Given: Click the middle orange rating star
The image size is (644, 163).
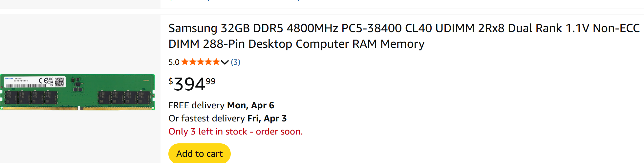Looking at the screenshot, I should 201,62.
